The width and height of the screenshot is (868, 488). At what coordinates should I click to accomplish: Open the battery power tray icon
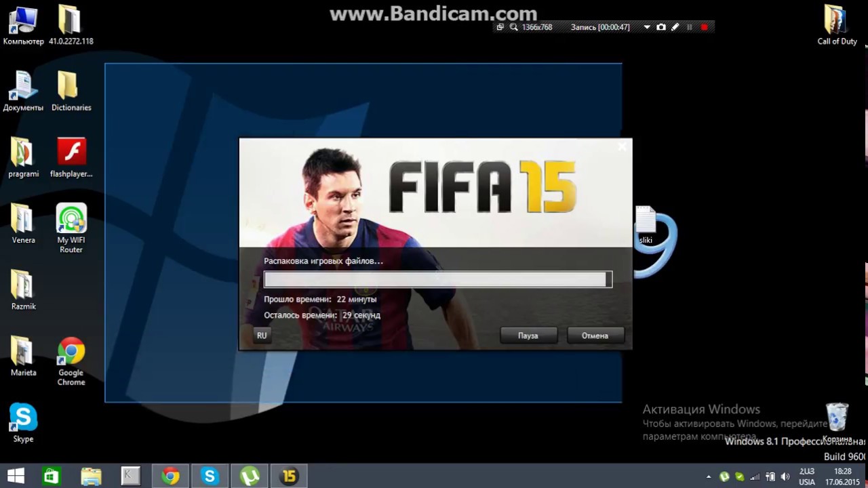770,477
